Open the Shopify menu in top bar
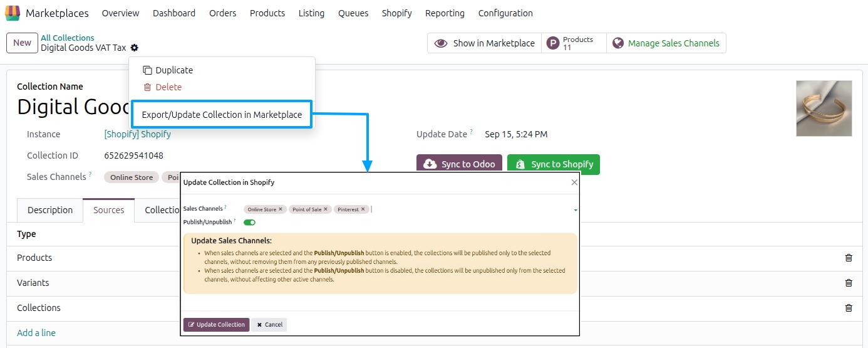Screen dimensions: 868x348 coord(397,13)
